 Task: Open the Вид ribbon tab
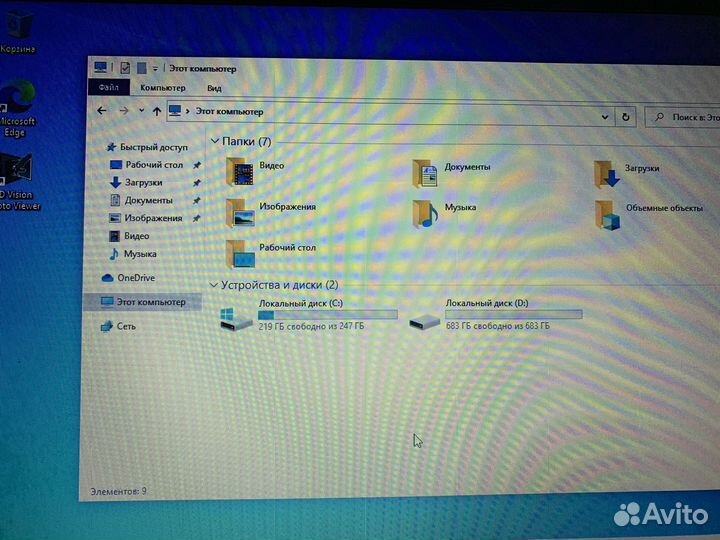[214, 88]
